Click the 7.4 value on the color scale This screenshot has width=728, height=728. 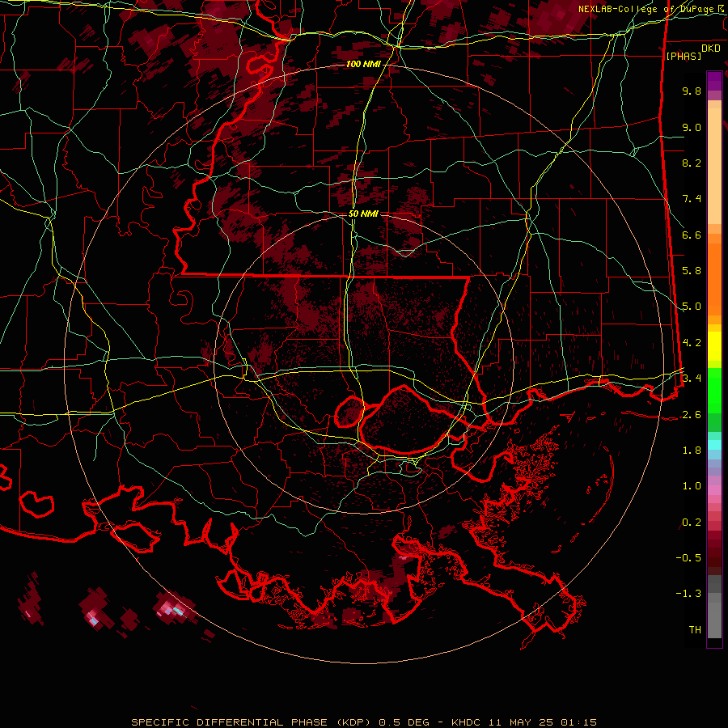pyautogui.click(x=692, y=199)
